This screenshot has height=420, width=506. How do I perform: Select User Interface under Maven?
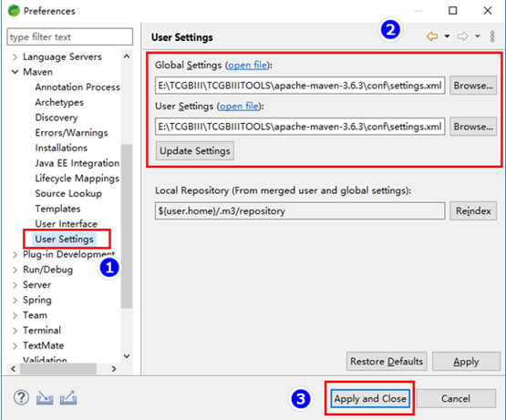click(x=67, y=223)
